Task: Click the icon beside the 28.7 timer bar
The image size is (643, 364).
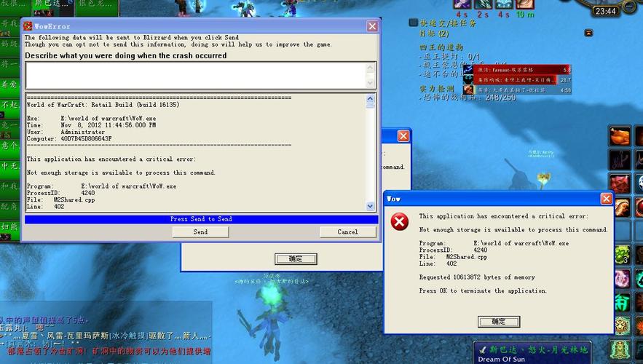Action: [468, 79]
